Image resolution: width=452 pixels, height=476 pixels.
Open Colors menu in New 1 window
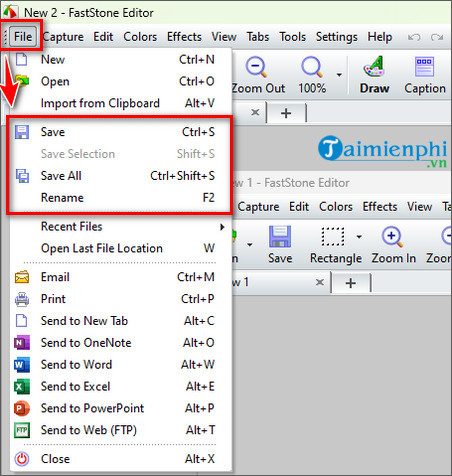coord(336,207)
